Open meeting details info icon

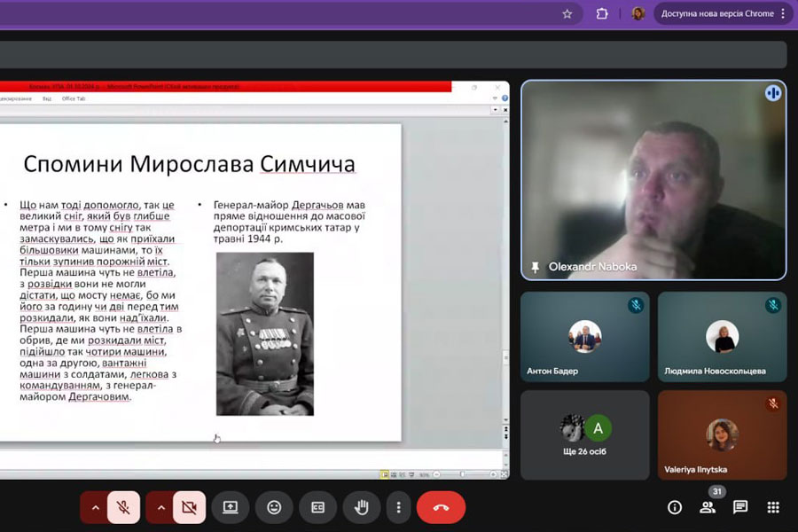point(675,507)
